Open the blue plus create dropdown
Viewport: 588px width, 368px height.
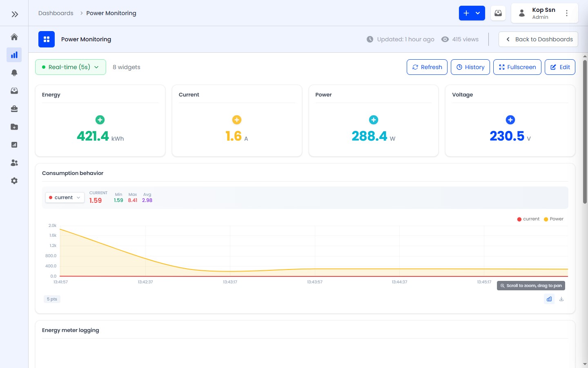pos(472,13)
